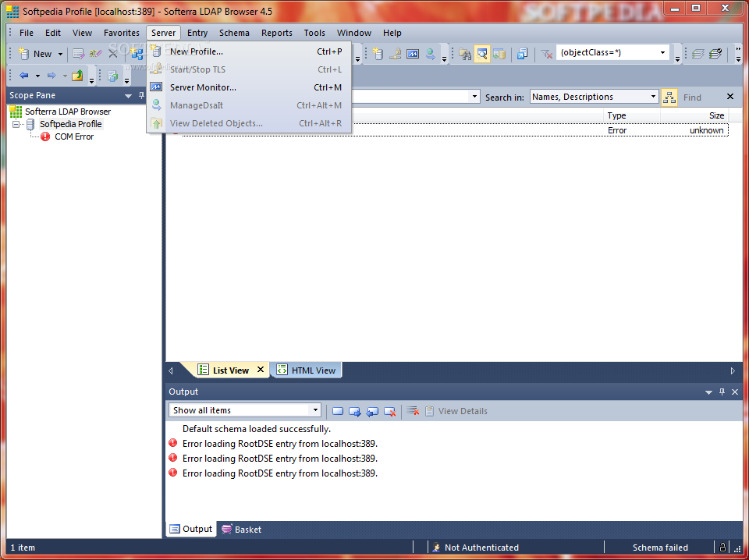Click the ManageDsaIt globe toolbar icon
This screenshot has width=749, height=560.
[x=430, y=54]
